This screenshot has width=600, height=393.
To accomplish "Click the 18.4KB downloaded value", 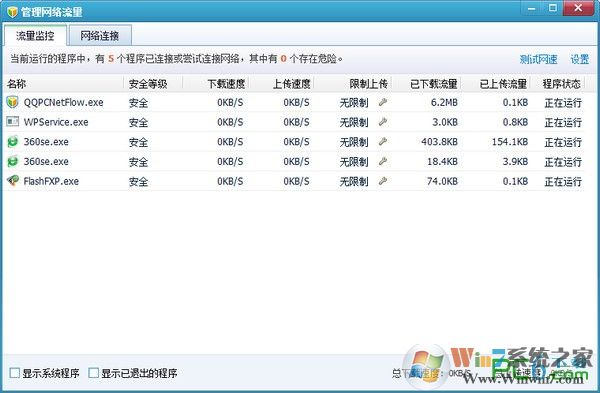I will pos(442,161).
